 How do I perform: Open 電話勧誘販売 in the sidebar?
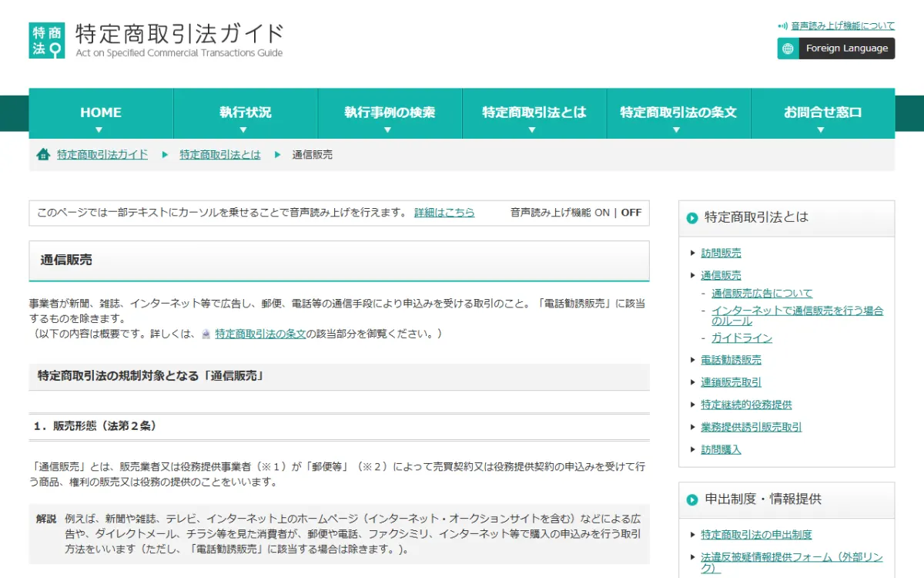pos(731,360)
